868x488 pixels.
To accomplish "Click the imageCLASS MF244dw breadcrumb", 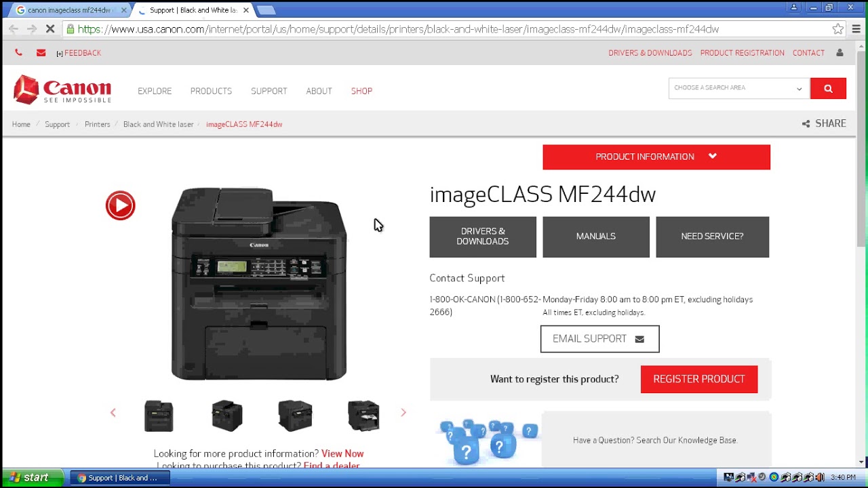I will (x=244, y=124).
